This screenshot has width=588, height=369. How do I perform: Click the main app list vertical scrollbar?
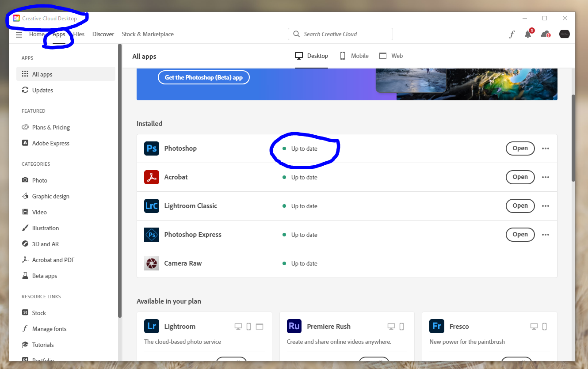click(x=573, y=137)
